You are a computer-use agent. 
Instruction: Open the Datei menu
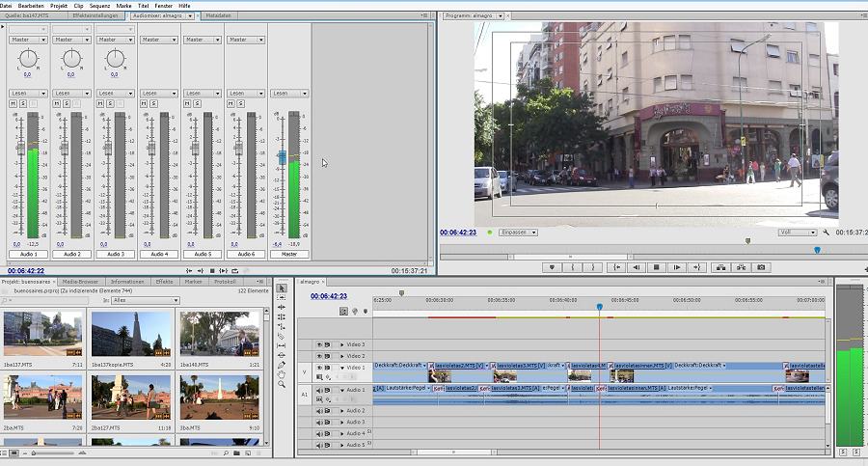pos(6,6)
